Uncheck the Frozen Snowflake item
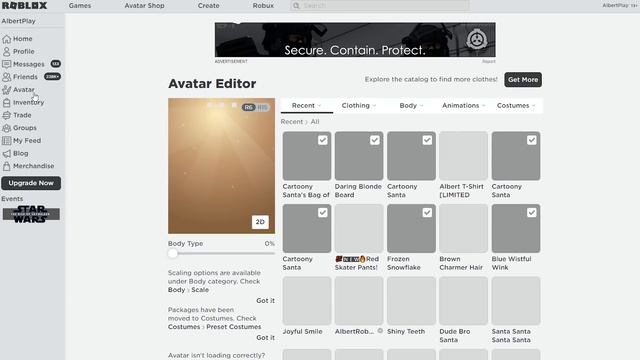 (427, 213)
